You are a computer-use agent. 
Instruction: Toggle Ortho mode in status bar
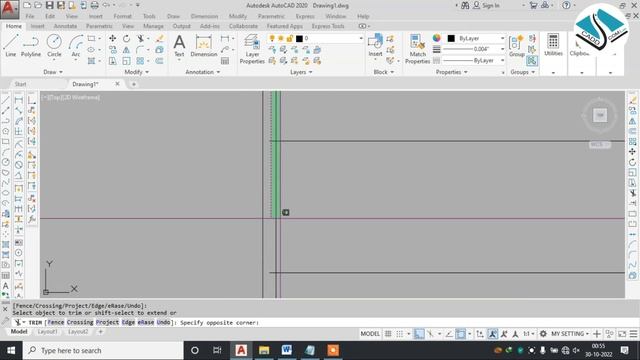pos(419,334)
